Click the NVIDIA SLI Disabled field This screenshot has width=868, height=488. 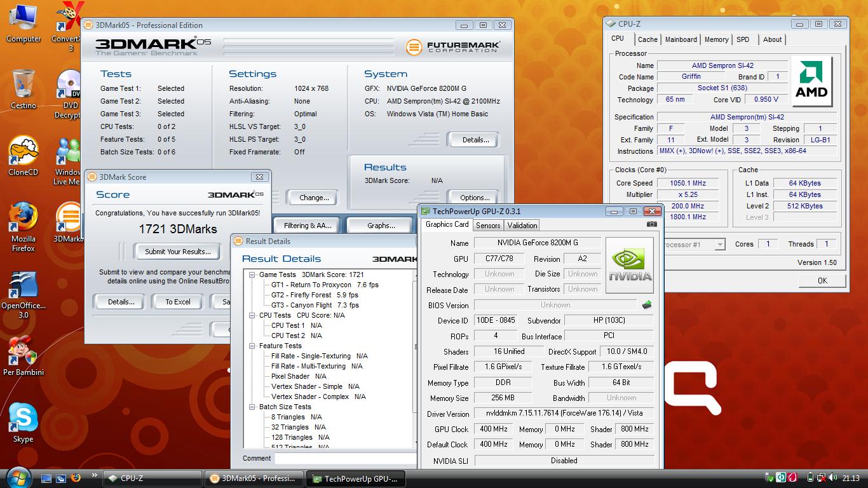[564, 461]
